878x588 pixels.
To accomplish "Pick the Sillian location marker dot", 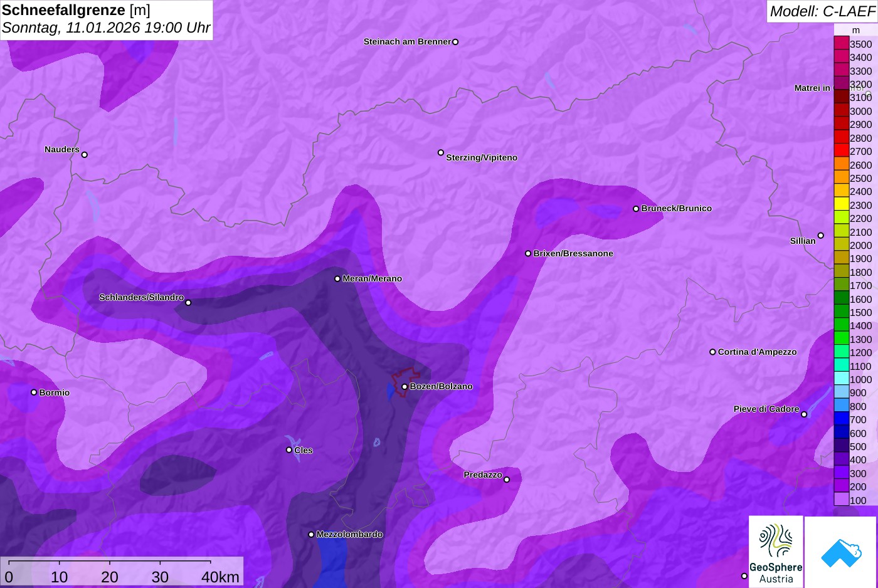I will [821, 236].
